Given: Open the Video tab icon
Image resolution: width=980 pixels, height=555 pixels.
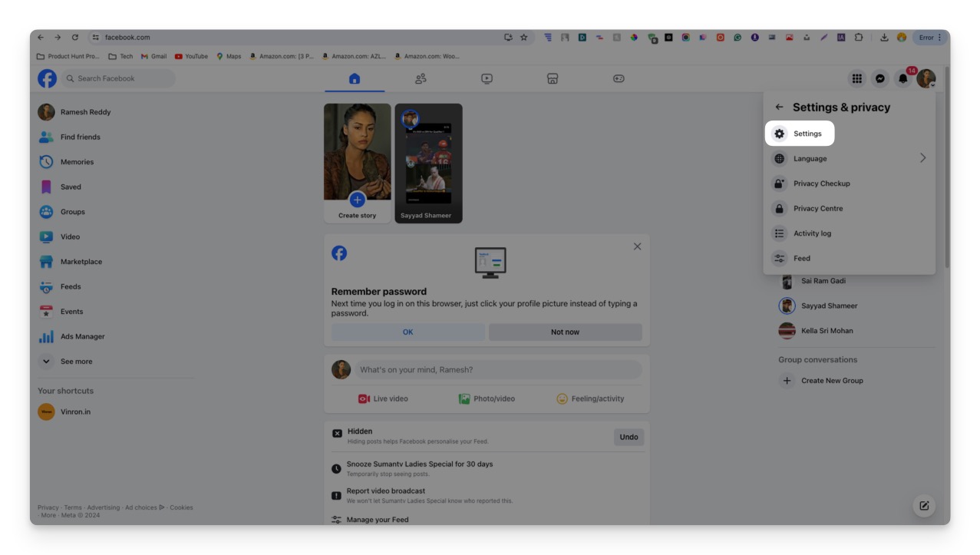Looking at the screenshot, I should [x=487, y=78].
